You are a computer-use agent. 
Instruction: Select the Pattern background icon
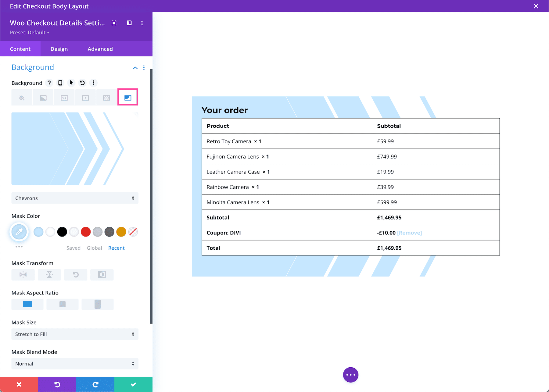pyautogui.click(x=106, y=97)
